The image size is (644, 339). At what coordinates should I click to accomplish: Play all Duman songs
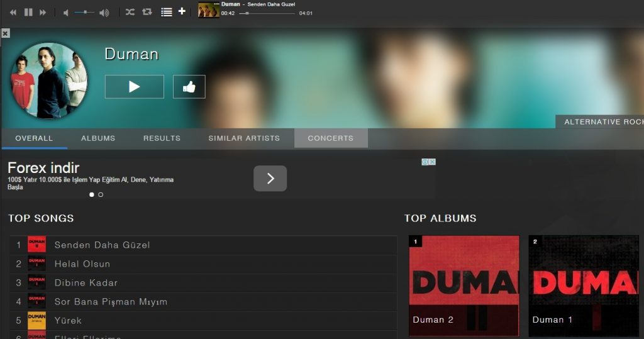pyautogui.click(x=135, y=87)
